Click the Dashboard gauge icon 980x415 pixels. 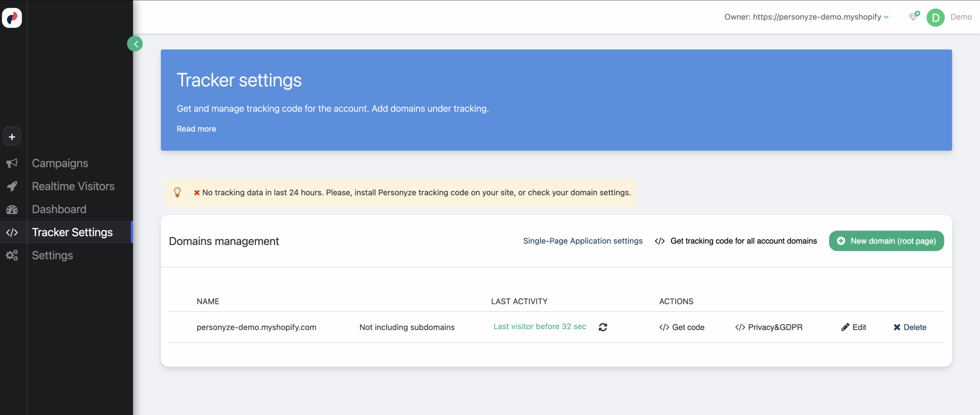pyautogui.click(x=12, y=209)
